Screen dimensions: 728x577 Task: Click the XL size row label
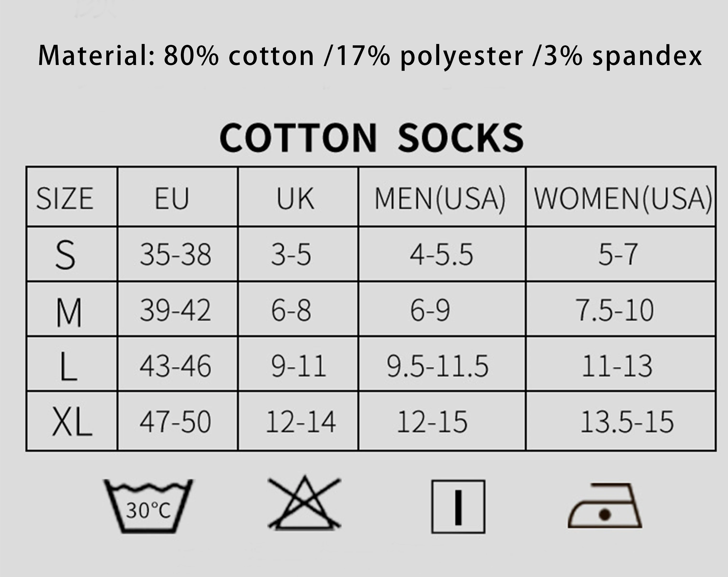coord(72,422)
